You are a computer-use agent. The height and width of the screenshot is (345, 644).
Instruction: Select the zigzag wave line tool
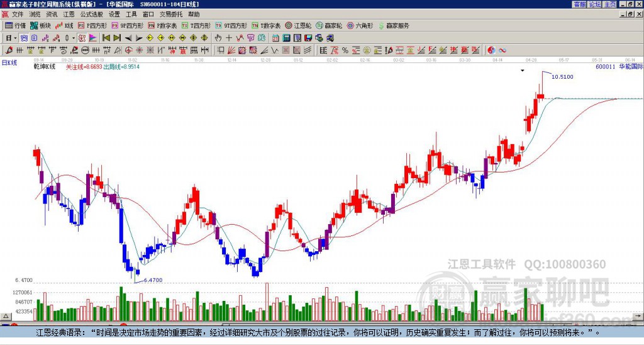(275, 50)
